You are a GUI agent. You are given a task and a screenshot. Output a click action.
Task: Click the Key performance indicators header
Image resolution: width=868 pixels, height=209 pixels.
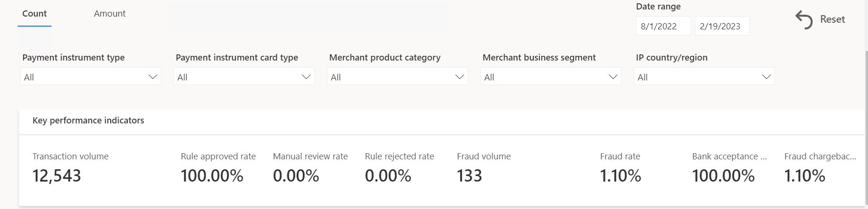click(x=88, y=121)
